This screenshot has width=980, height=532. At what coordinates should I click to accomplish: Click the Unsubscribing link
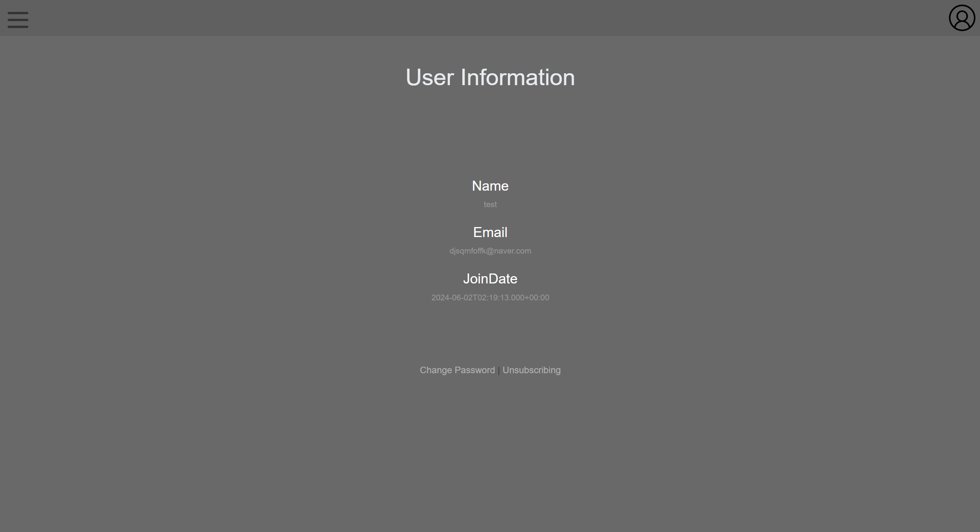pyautogui.click(x=531, y=370)
